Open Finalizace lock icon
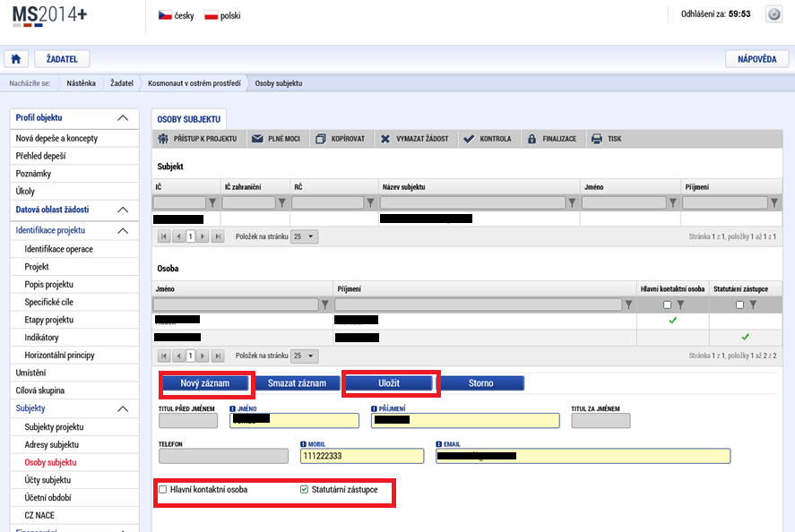Image resolution: width=795 pixels, height=532 pixels. tap(531, 139)
